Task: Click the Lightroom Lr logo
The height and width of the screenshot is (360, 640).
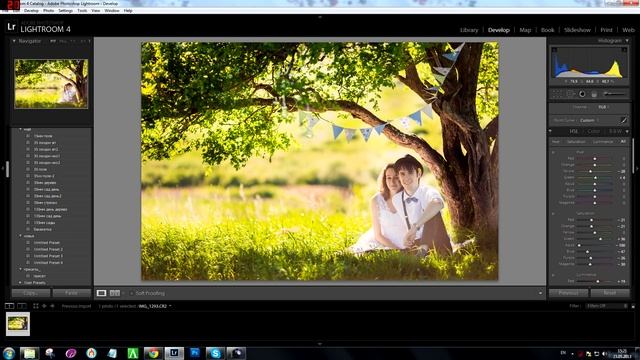Action: (11, 28)
